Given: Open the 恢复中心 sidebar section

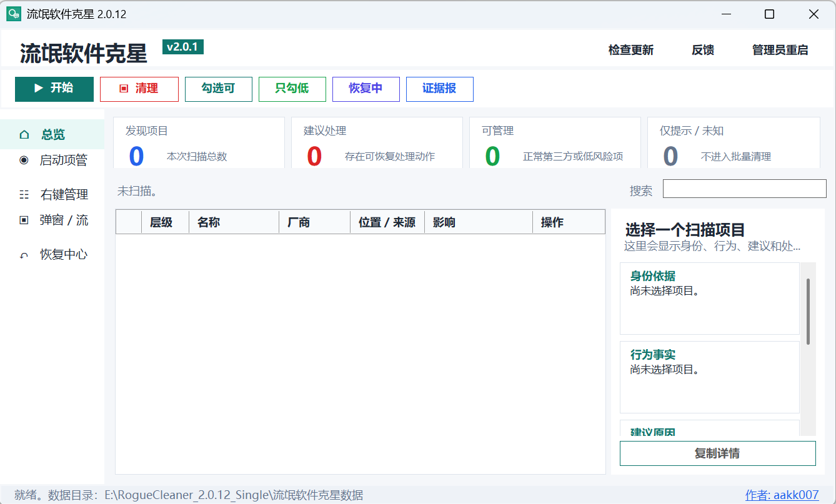Looking at the screenshot, I should click(52, 255).
